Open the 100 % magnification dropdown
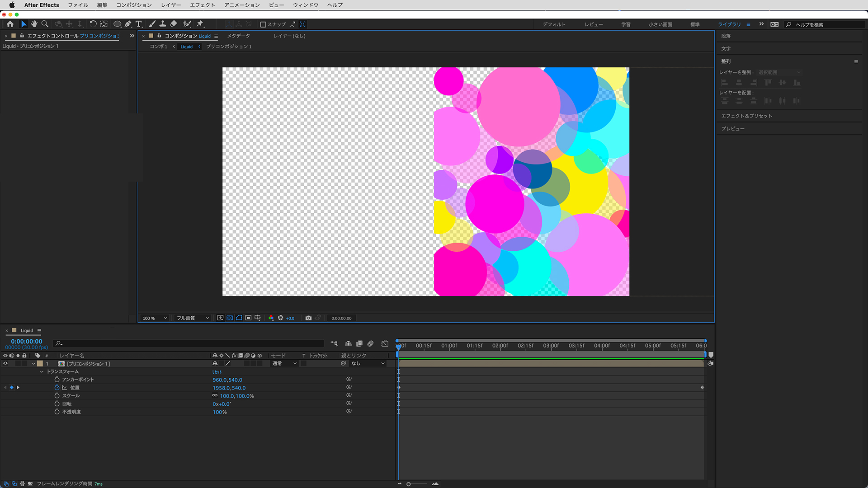 pyautogui.click(x=155, y=318)
